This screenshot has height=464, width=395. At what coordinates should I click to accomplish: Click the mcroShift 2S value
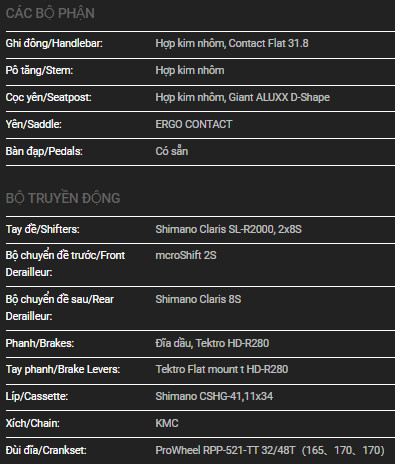(186, 255)
